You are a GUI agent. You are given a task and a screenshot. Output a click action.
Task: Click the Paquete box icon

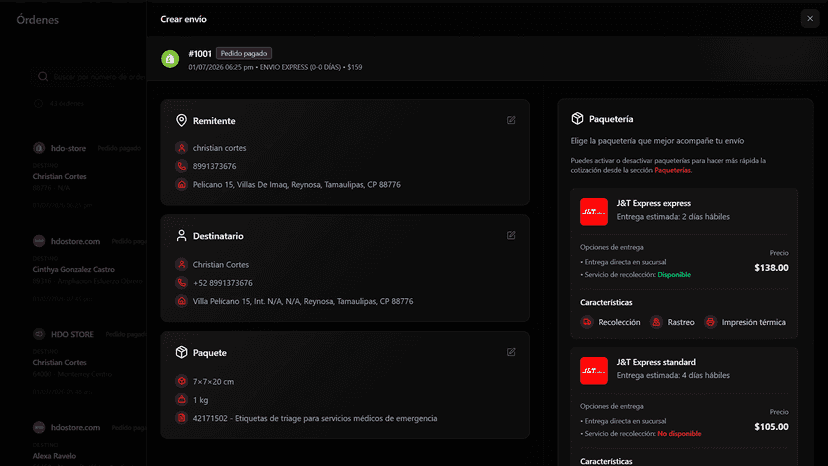(181, 352)
